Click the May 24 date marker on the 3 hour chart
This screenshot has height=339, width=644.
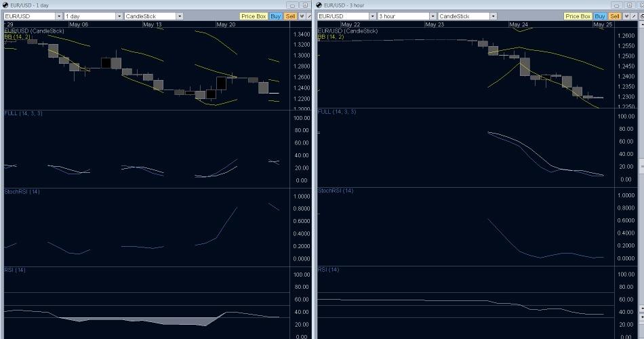point(519,24)
